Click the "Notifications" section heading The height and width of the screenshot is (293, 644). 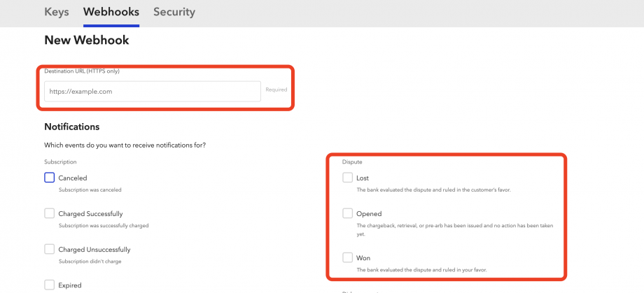72,127
